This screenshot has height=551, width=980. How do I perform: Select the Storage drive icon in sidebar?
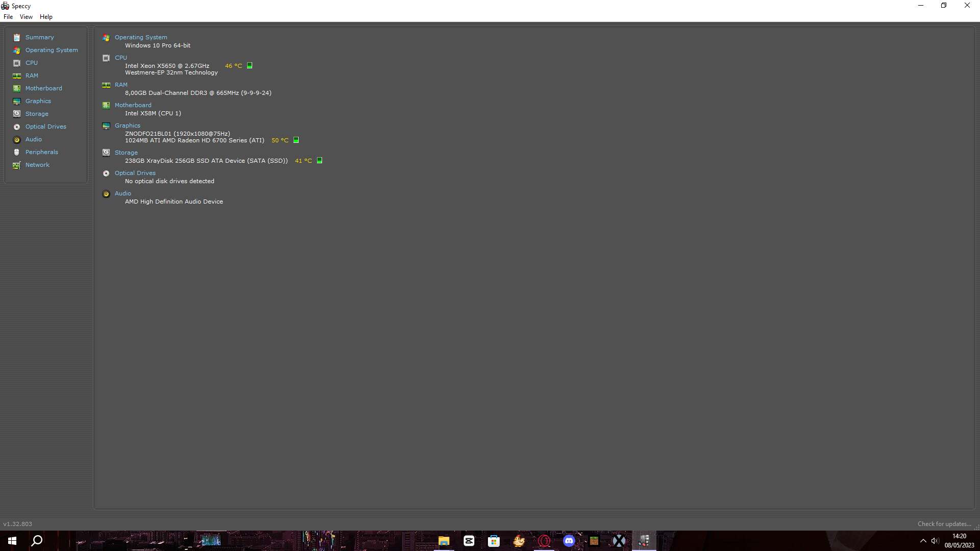point(17,114)
